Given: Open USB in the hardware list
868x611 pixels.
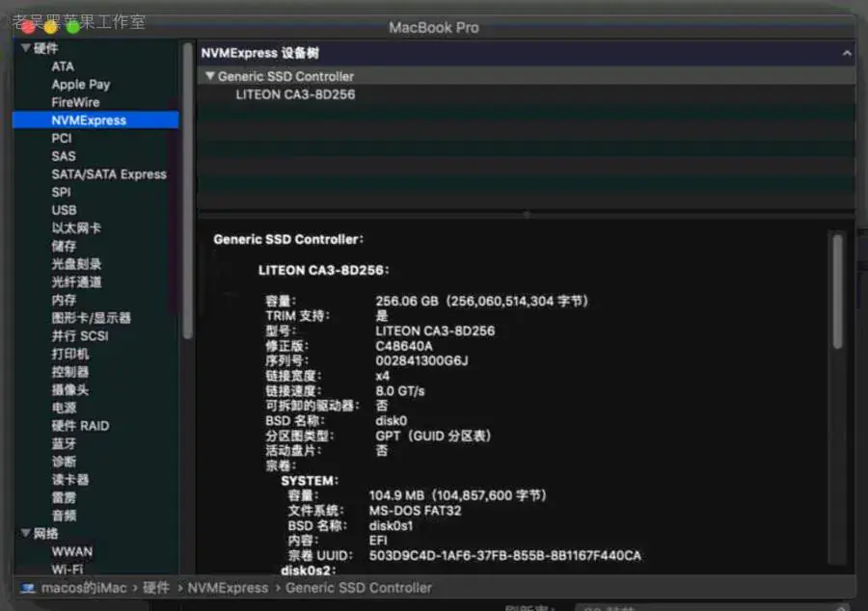Looking at the screenshot, I should [x=65, y=210].
